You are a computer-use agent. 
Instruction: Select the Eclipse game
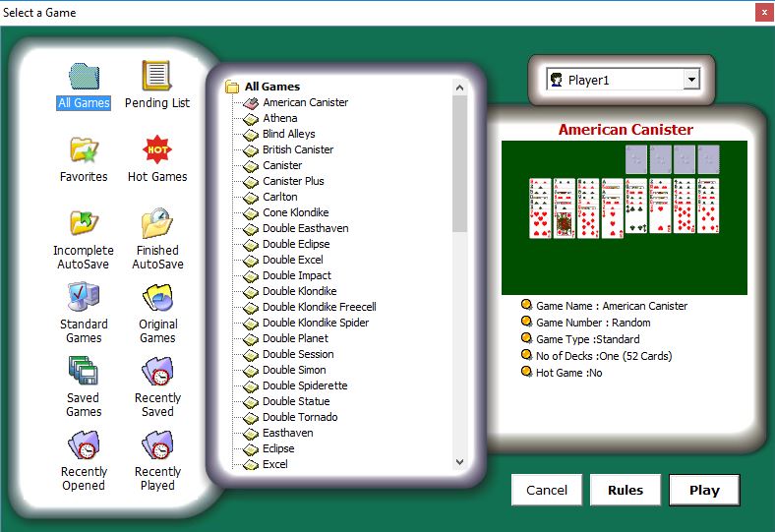[x=278, y=448]
